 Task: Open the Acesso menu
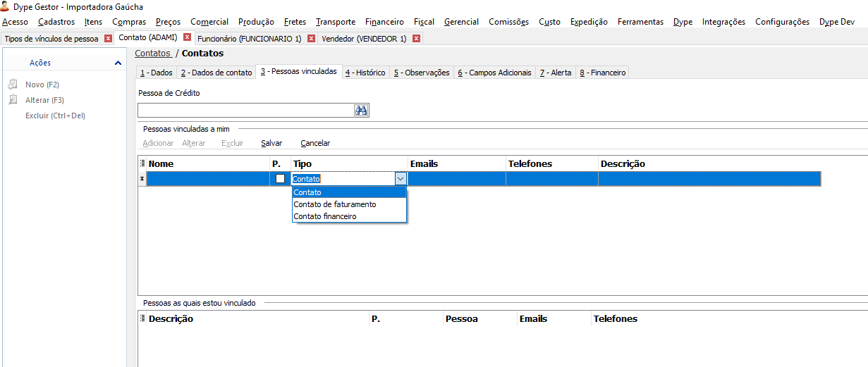[16, 22]
